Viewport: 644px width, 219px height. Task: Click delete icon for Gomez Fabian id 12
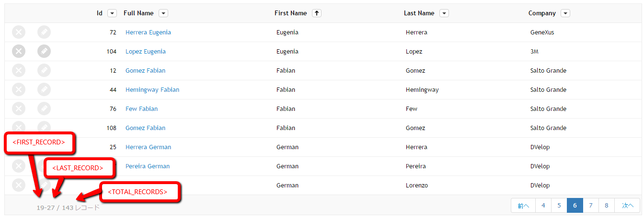[19, 70]
